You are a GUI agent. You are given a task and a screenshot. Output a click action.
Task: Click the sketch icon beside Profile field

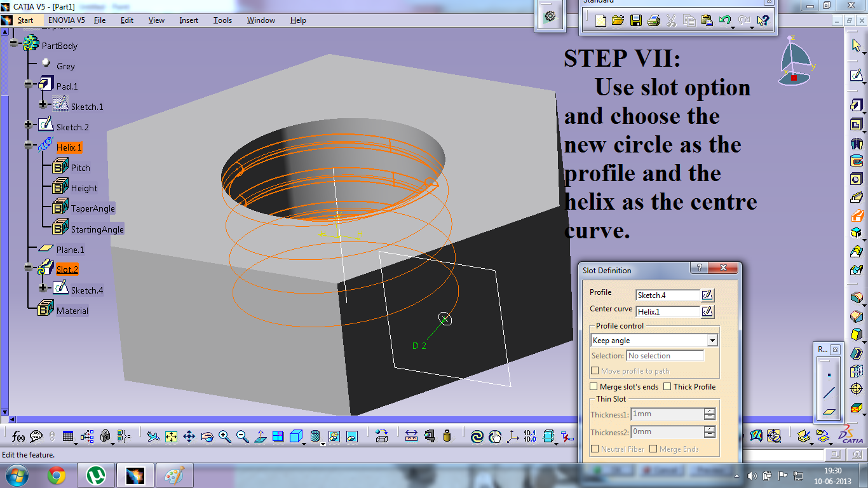[707, 295]
